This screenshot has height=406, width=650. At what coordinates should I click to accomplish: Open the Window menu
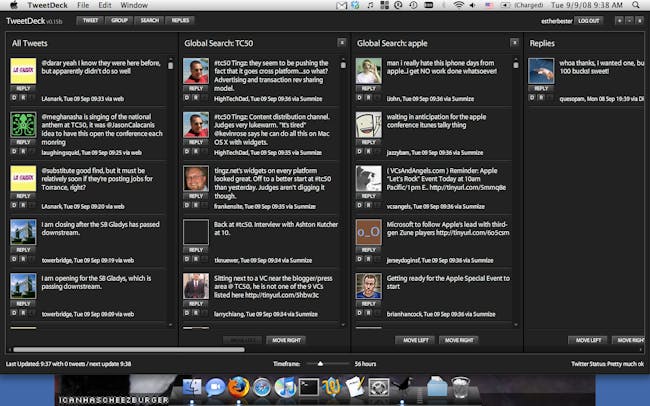click(x=134, y=5)
